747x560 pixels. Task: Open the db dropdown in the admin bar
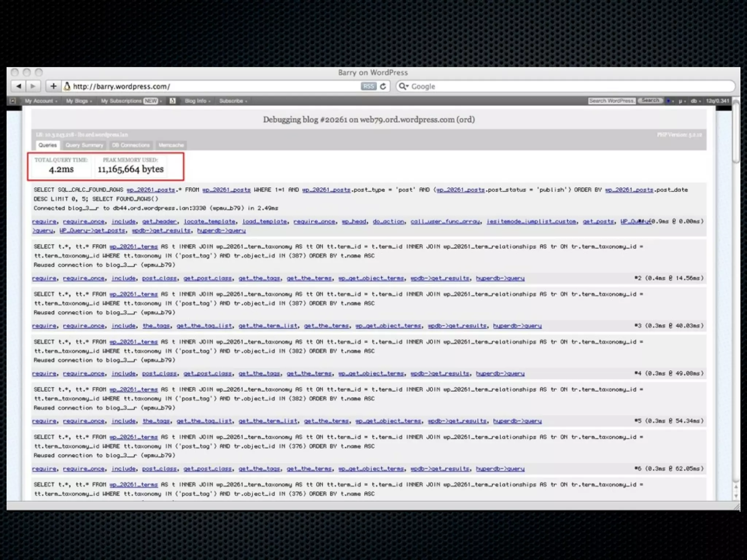(695, 101)
